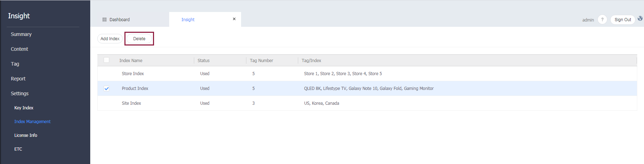Close the Insight tab
The height and width of the screenshot is (164, 644).
coord(234,19)
